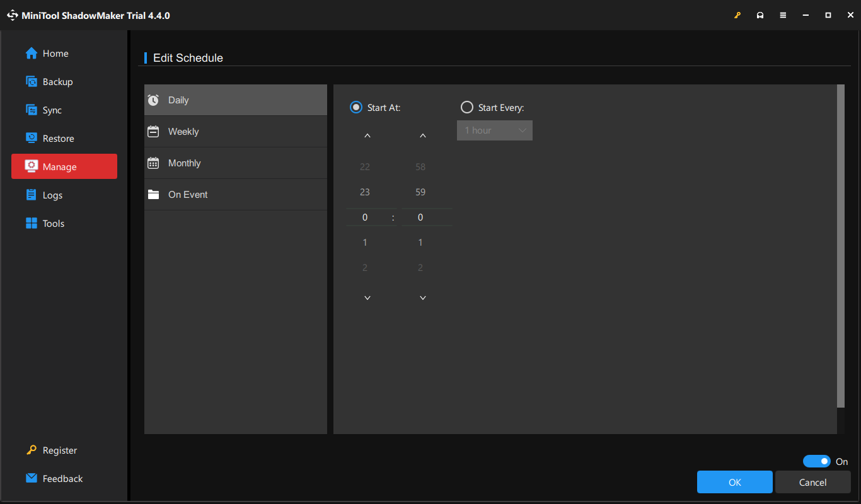
Task: Click the minute down arrow
Action: click(x=423, y=298)
